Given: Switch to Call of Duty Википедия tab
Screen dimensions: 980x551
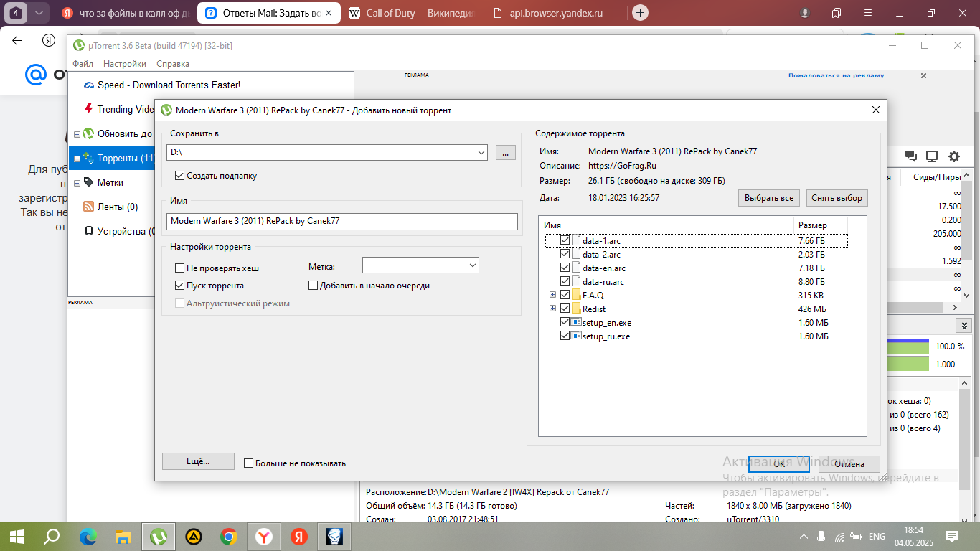Looking at the screenshot, I should coord(414,13).
